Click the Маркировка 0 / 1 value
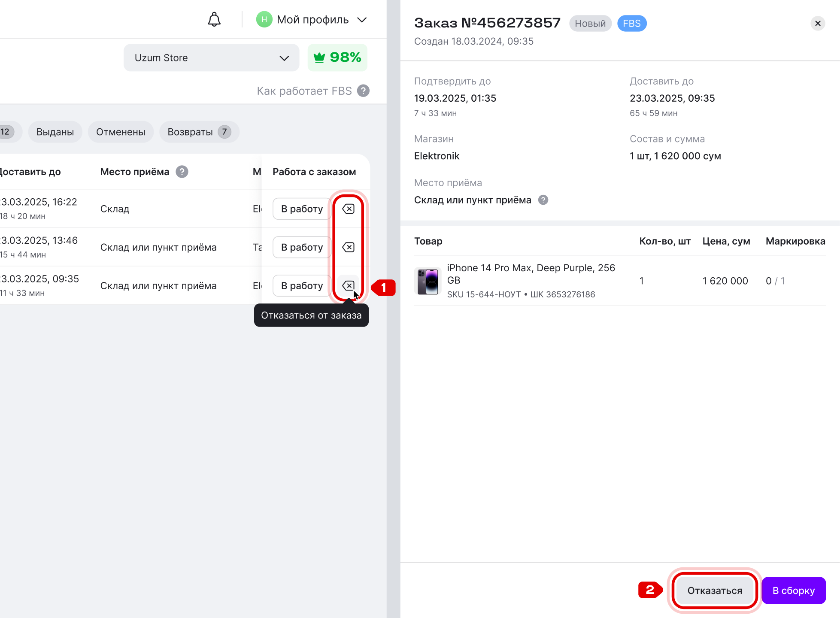The width and height of the screenshot is (840, 618). 775,281
